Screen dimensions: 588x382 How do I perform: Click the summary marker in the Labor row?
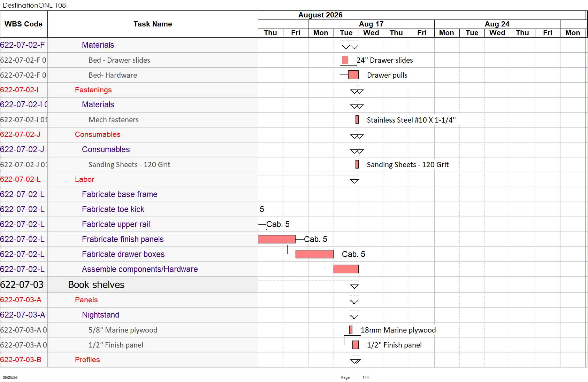pyautogui.click(x=354, y=181)
